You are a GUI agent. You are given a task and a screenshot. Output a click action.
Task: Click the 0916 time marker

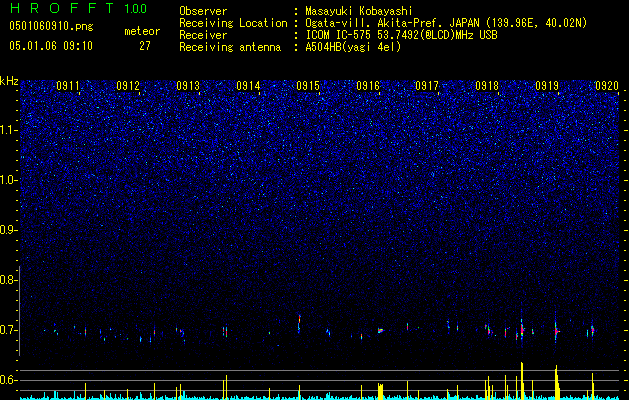click(368, 86)
